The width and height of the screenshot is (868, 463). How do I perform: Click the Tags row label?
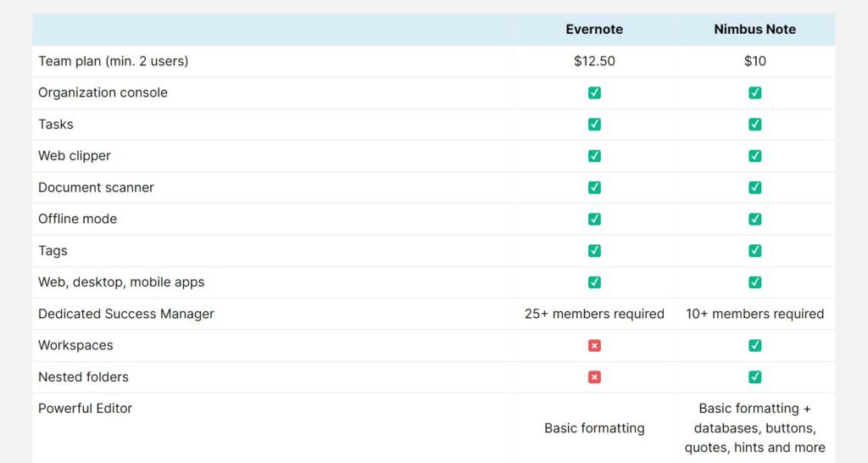click(53, 251)
